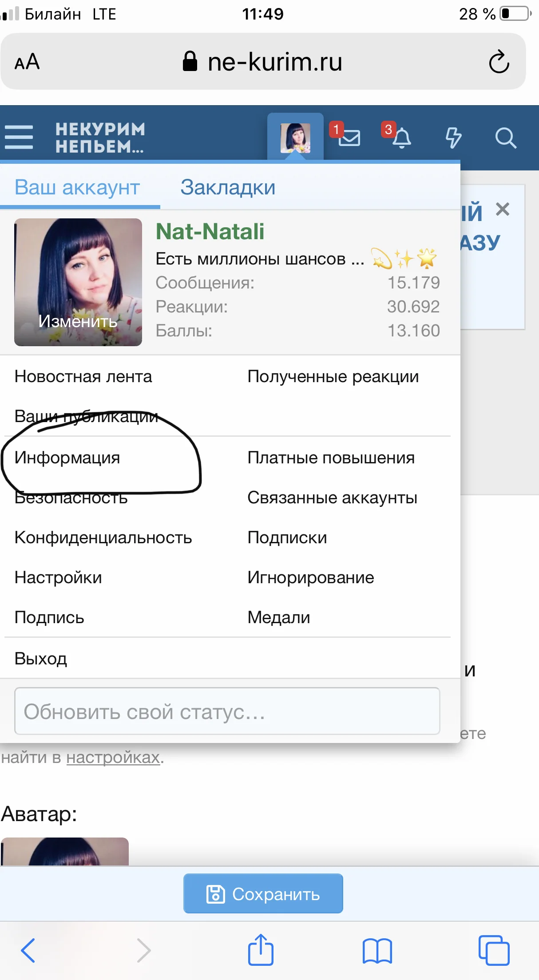Open Новостная лента menu item

click(83, 376)
